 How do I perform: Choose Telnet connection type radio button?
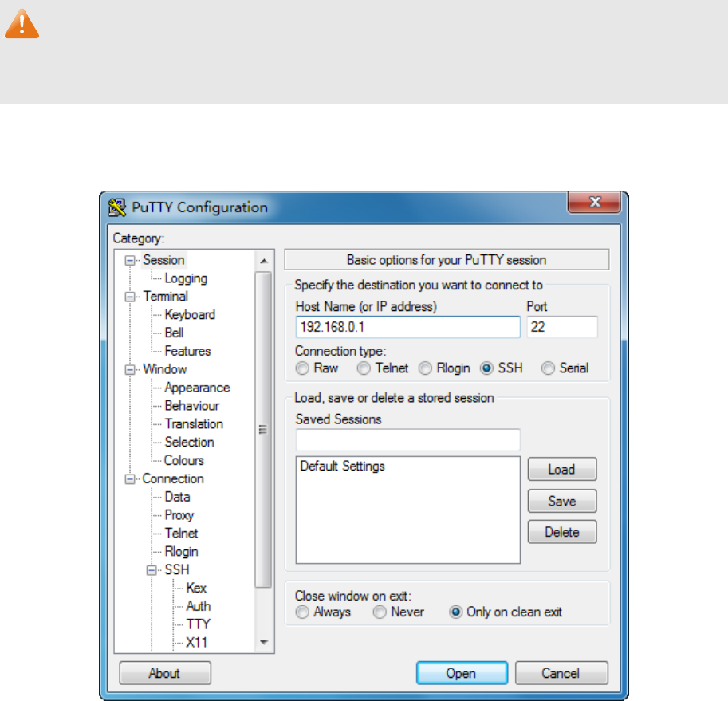click(x=364, y=368)
